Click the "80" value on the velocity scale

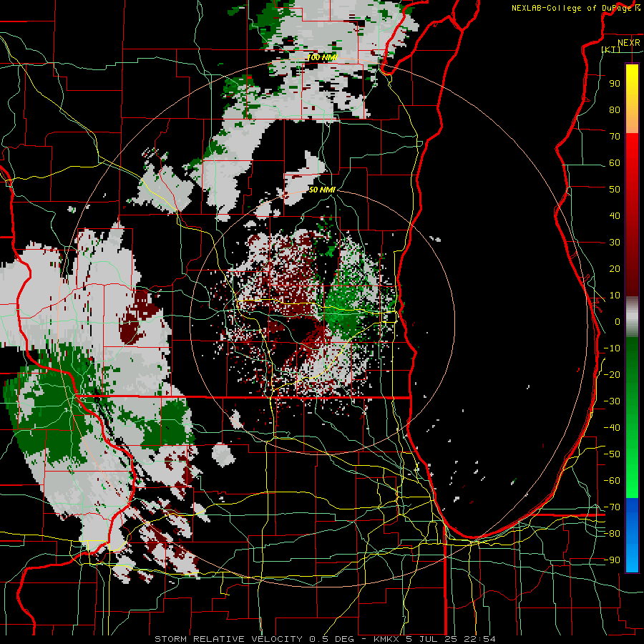[x=615, y=110]
